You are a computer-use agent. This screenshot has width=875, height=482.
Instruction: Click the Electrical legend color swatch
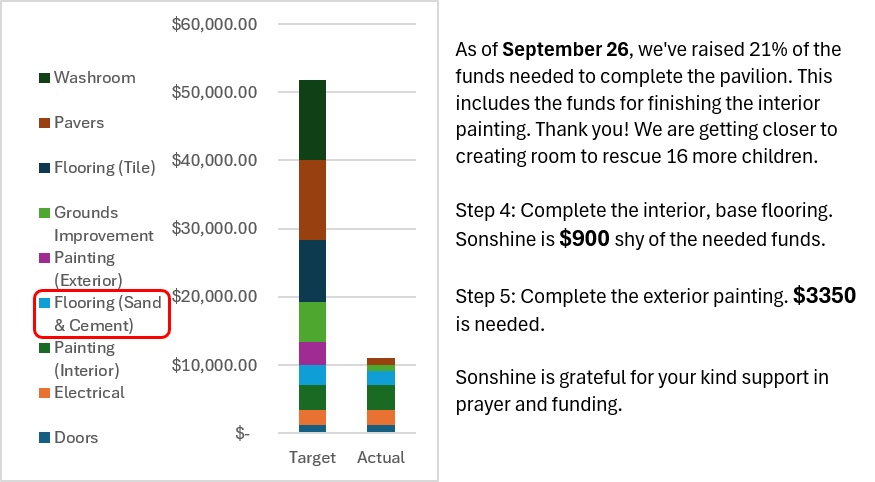45,393
